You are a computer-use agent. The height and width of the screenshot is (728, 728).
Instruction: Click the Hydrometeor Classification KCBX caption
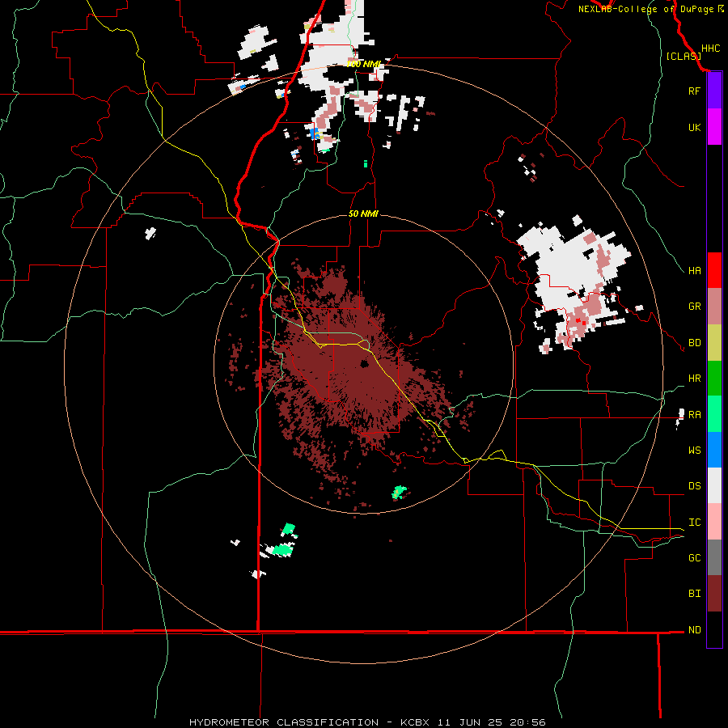(x=367, y=722)
